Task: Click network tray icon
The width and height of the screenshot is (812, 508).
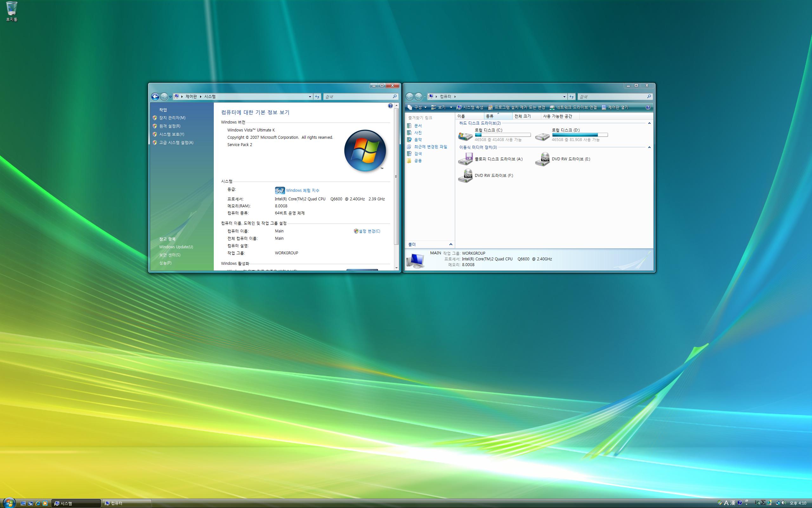Action: click(777, 503)
